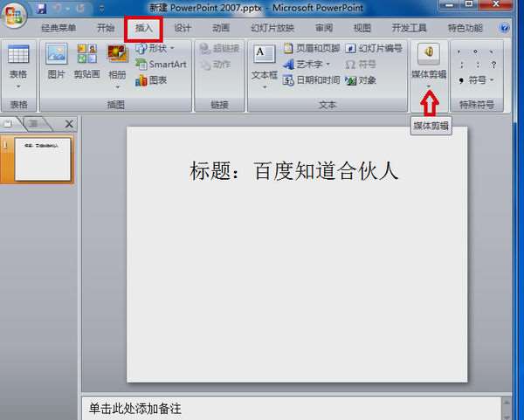Open the 特色功能 tab
This screenshot has height=420, width=524.
465,28
